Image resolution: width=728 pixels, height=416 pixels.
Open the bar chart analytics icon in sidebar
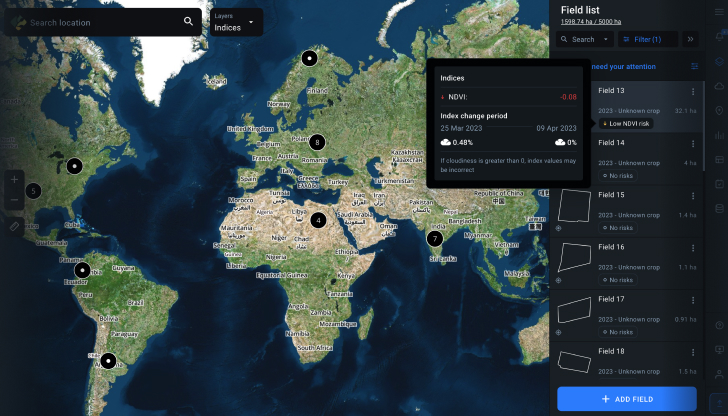(x=719, y=135)
